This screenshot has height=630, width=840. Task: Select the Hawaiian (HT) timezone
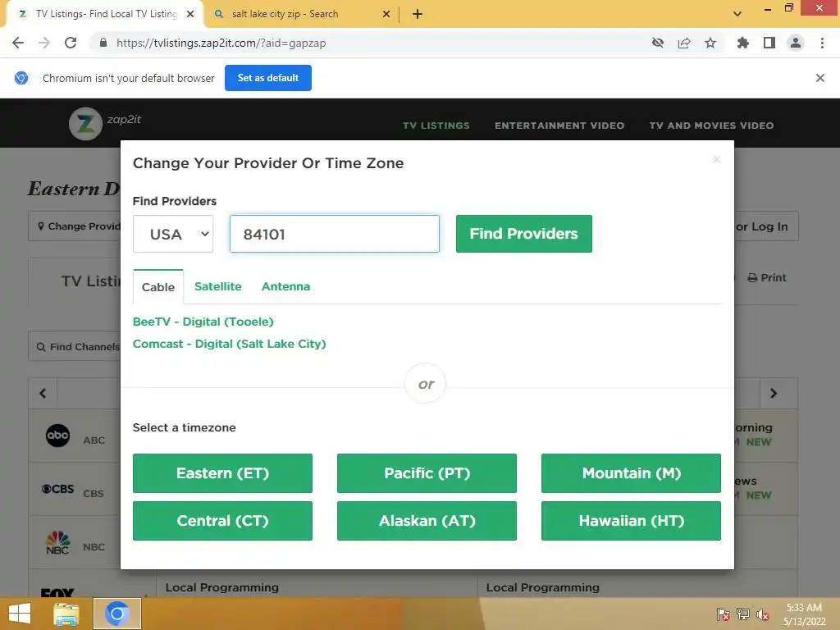(631, 521)
